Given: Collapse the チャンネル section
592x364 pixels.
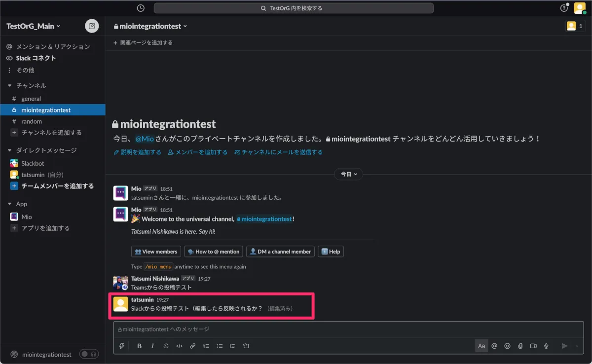Looking at the screenshot, I should pyautogui.click(x=9, y=85).
